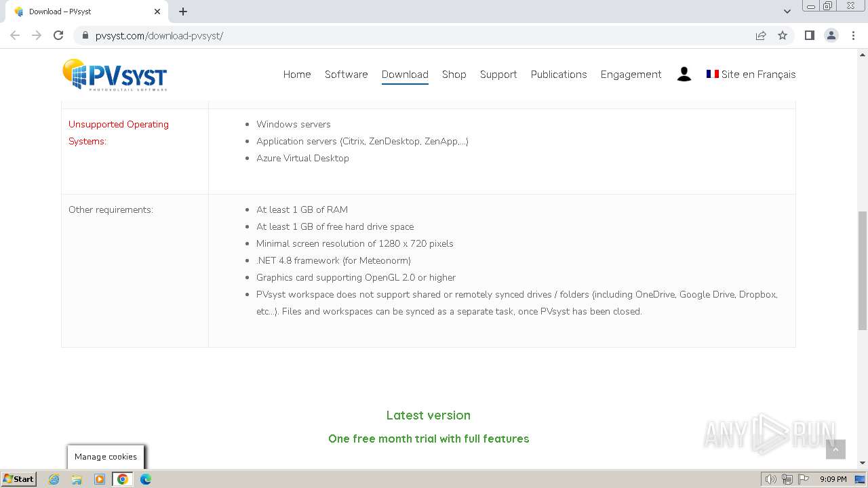868x488 pixels.
Task: Open Microsoft Edge from taskbar
Action: (146, 479)
